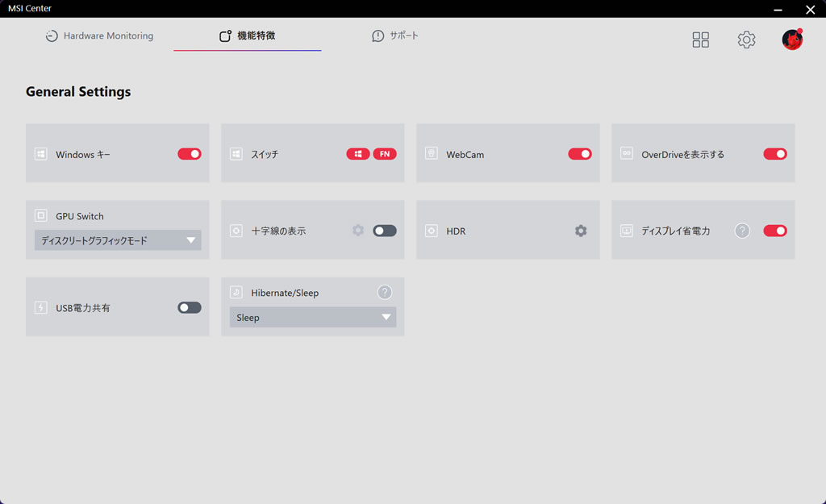Click the MSI Center window title
Viewport: 826px width, 504px height.
pos(30,8)
